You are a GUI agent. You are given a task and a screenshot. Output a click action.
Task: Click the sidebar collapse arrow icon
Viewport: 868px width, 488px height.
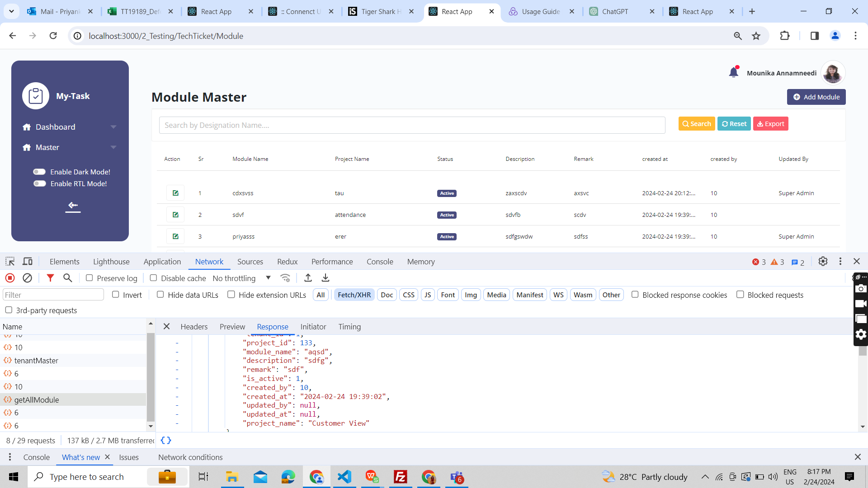[x=73, y=206]
